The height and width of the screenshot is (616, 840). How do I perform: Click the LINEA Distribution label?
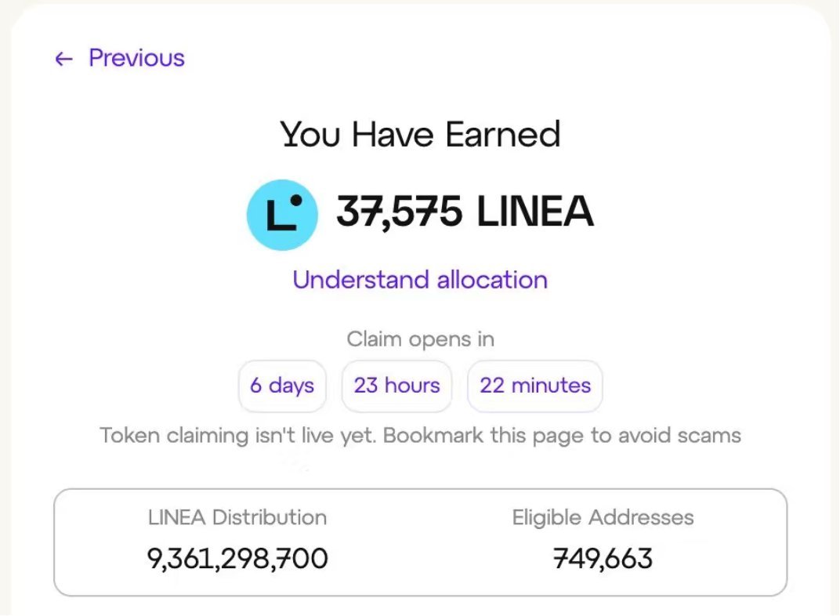[237, 517]
